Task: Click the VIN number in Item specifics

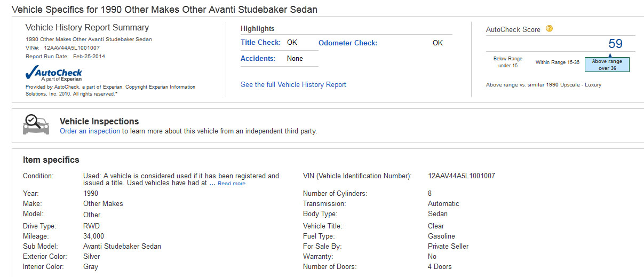Action: 462,176
